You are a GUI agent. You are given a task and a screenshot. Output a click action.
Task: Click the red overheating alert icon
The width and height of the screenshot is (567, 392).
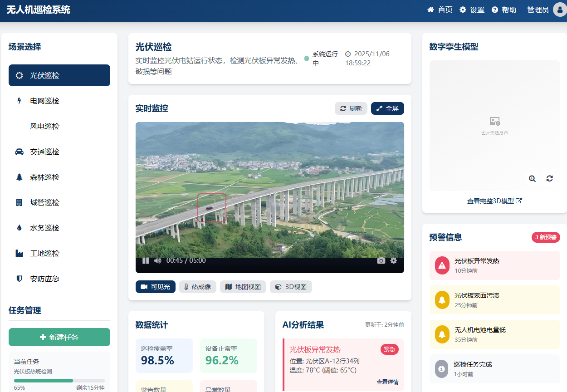click(442, 265)
